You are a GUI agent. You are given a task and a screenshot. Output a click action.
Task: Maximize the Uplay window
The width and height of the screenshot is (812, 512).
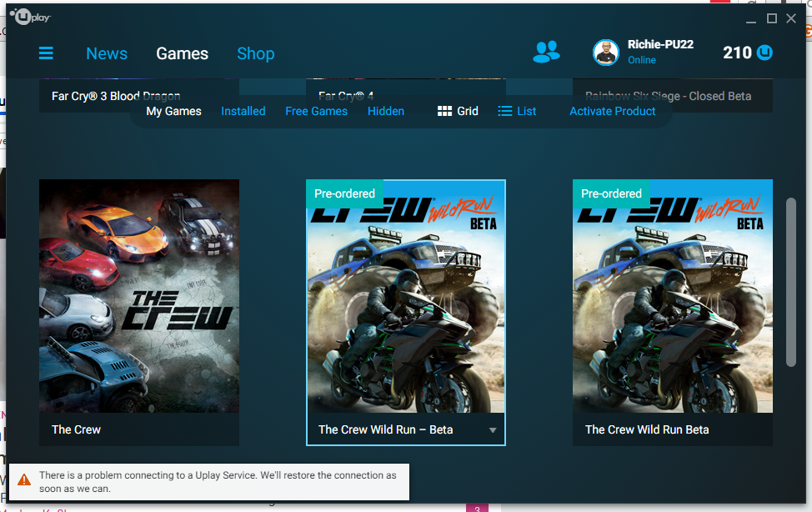(772, 18)
